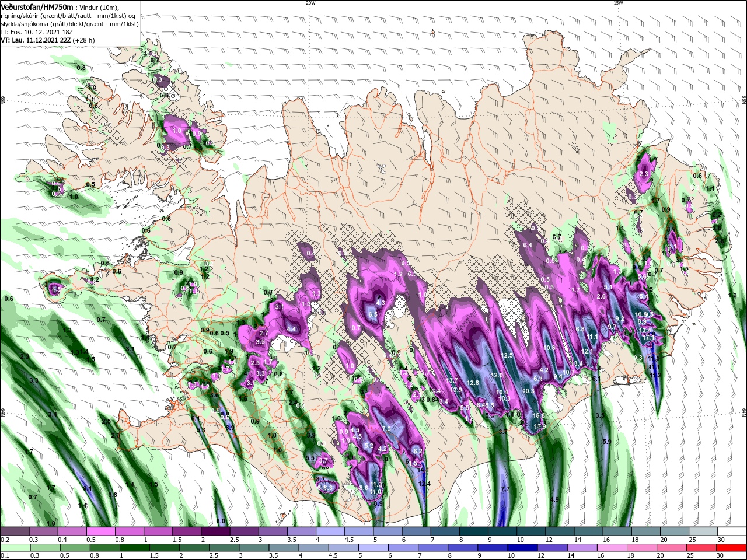Image resolution: width=747 pixels, height=560 pixels.
Task: Click the 20W longitude label
Action: tap(310, 3)
